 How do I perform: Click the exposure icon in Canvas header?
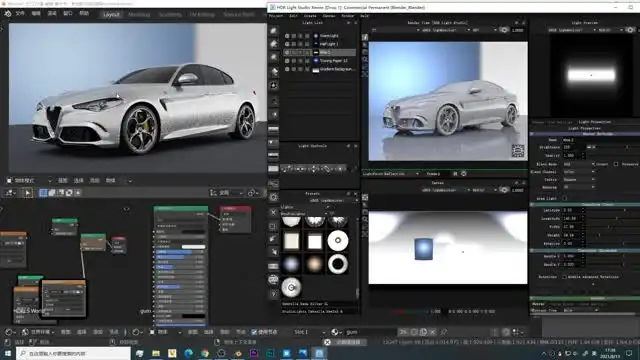[x=504, y=190]
